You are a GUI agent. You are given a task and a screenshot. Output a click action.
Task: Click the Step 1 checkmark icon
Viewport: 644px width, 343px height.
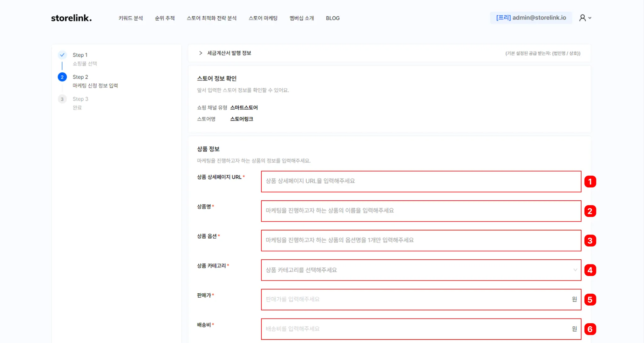[x=62, y=55]
